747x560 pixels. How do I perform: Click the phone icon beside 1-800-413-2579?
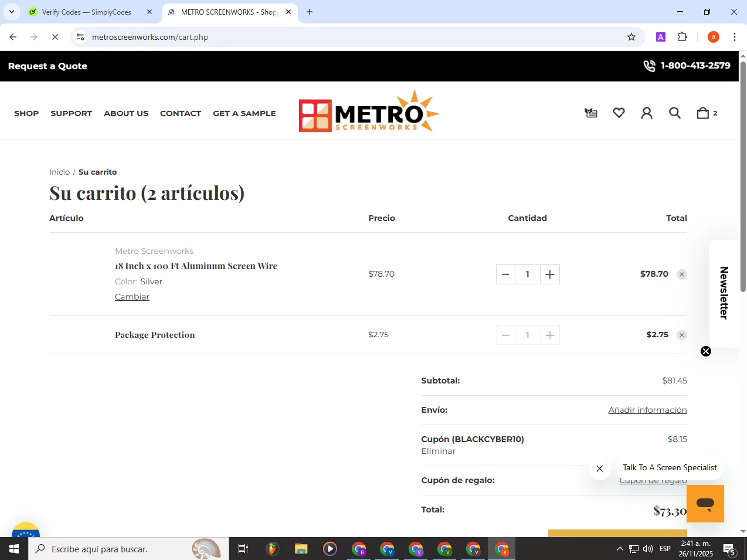click(x=649, y=66)
